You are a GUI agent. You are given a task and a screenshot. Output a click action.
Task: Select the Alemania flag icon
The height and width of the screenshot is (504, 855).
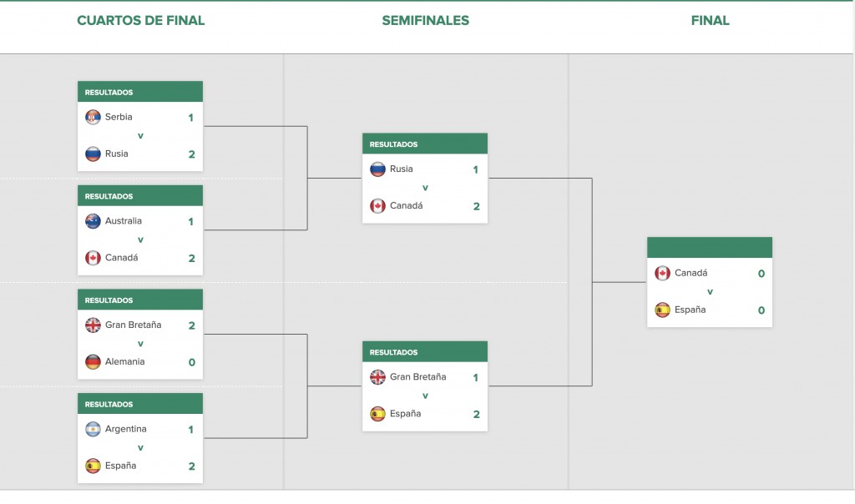pos(93,362)
